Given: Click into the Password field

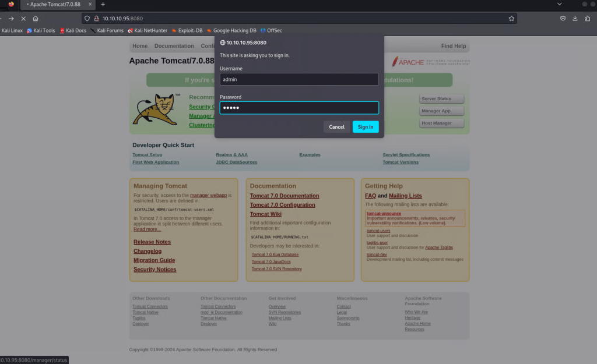Looking at the screenshot, I should pyautogui.click(x=299, y=108).
